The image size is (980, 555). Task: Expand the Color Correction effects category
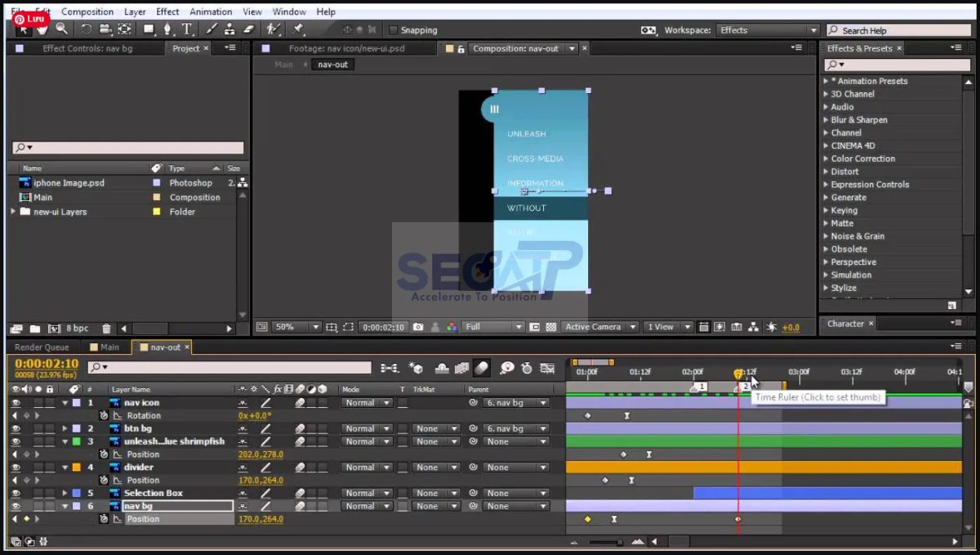pyautogui.click(x=826, y=158)
